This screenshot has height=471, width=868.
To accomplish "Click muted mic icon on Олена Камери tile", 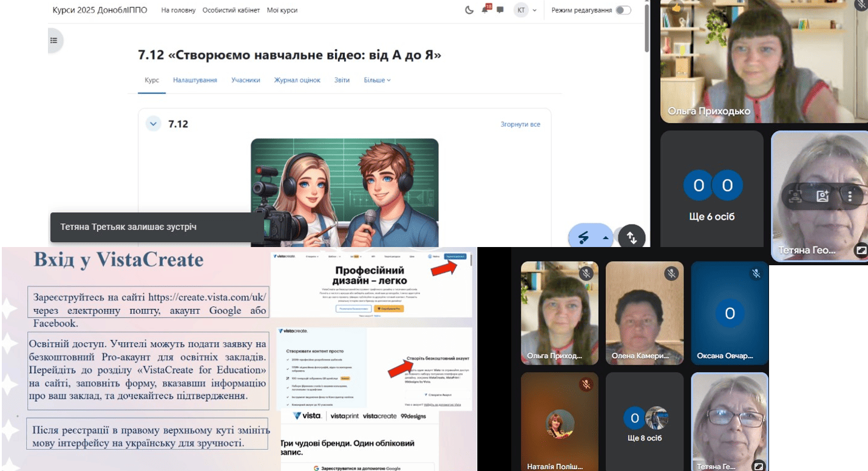I will coord(671,274).
